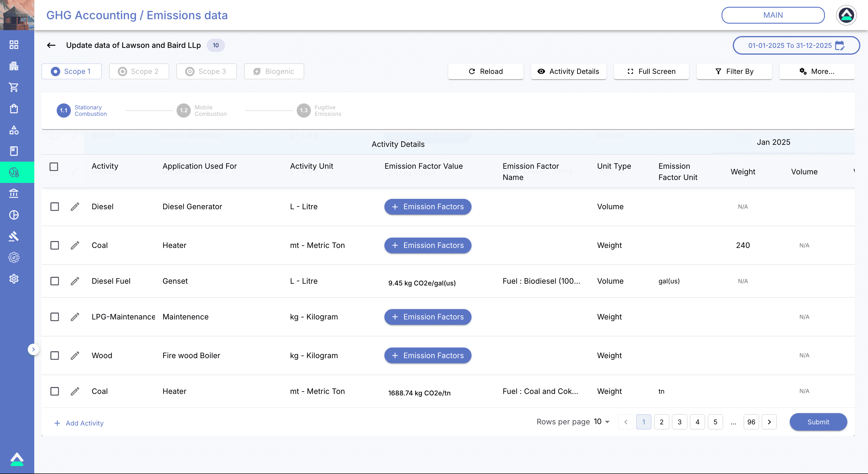Edit the LPG-Maintenance row pencil icon

tap(75, 317)
